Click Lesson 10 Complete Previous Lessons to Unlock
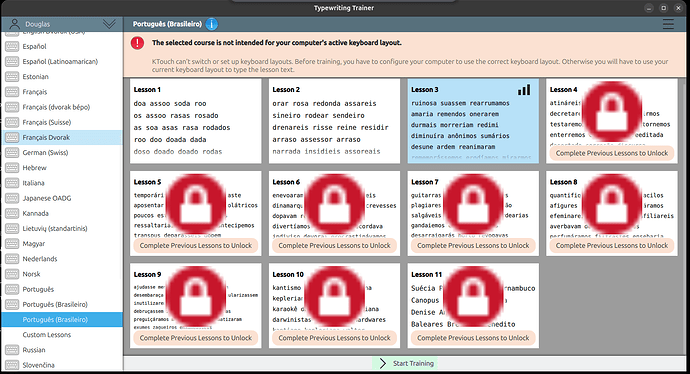Image resolution: width=690 pixels, height=374 pixels. tap(334, 338)
